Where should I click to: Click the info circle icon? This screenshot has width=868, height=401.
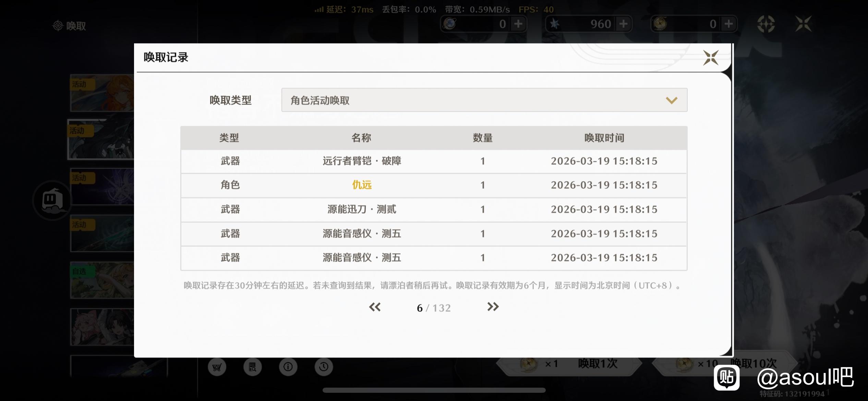[x=288, y=367]
